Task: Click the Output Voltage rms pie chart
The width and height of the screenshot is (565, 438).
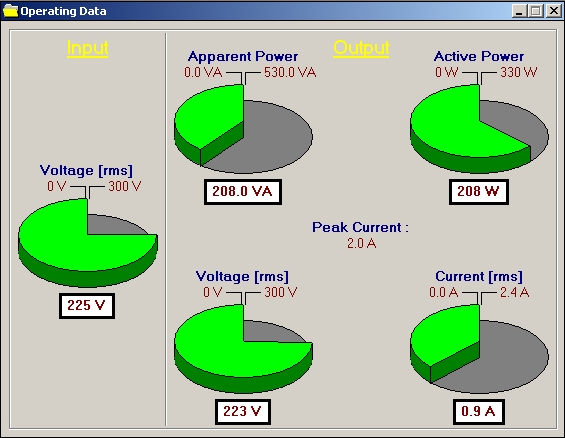Action: click(243, 349)
